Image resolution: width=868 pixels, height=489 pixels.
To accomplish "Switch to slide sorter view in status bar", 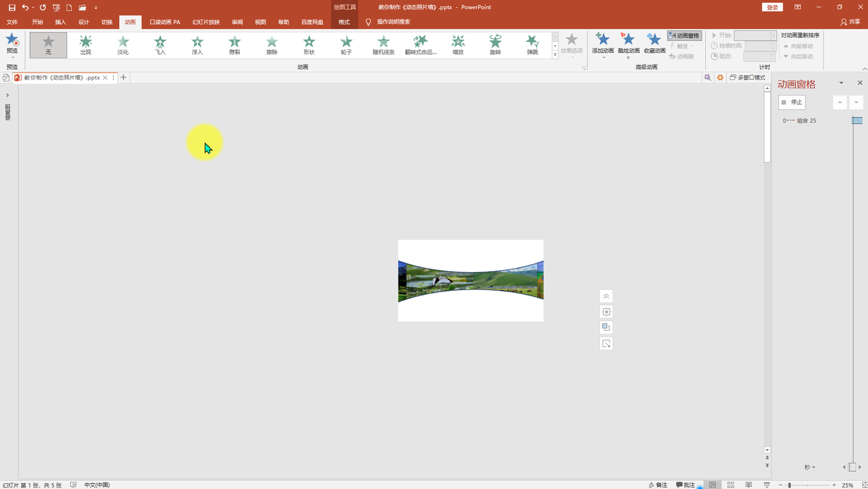I will [731, 485].
